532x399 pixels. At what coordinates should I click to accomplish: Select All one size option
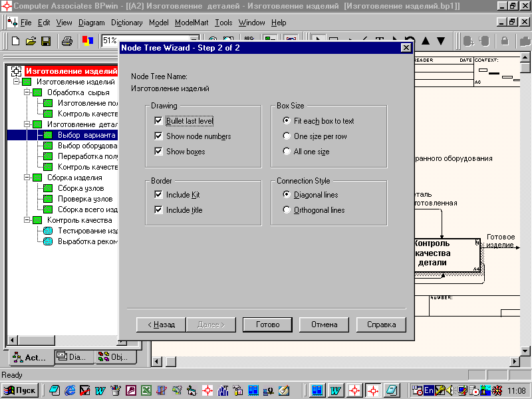coord(287,152)
